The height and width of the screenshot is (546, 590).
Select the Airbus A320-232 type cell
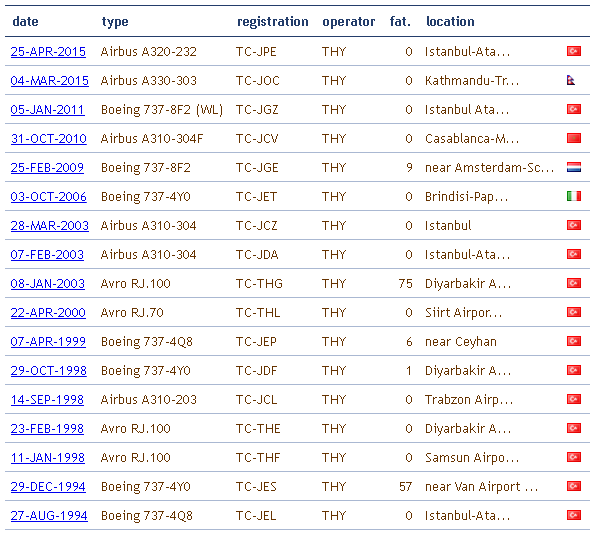[x=148, y=52]
